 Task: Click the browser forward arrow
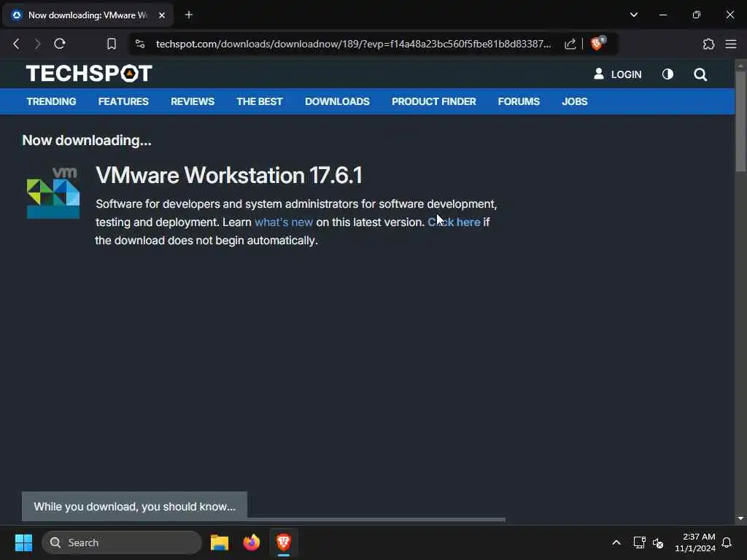coord(38,44)
